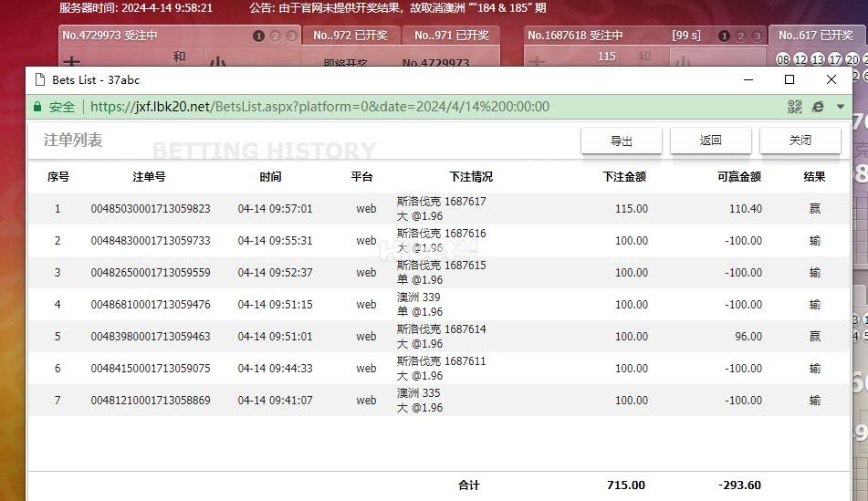868x501 pixels.
Task: Click the 结果 column header
Action: (814, 177)
